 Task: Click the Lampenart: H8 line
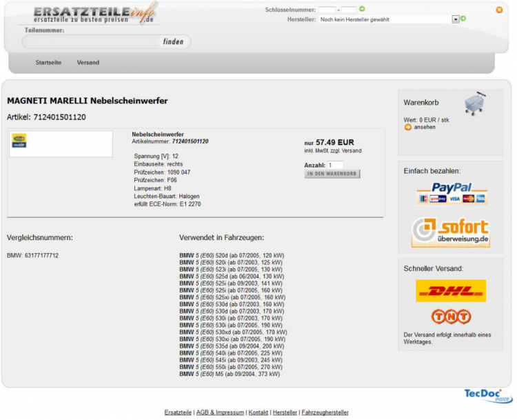coord(152,188)
